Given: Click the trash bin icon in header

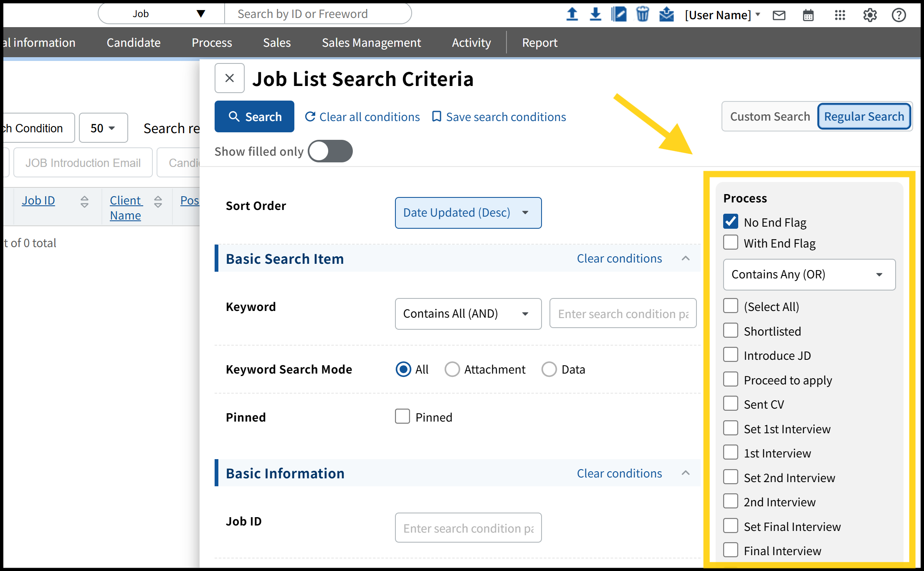Looking at the screenshot, I should click(643, 15).
